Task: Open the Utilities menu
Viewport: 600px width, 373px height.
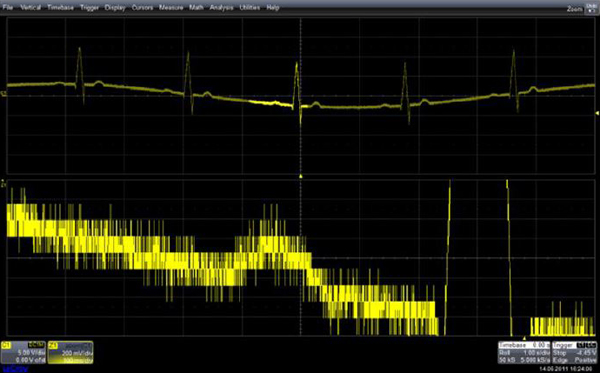Action: 250,7
